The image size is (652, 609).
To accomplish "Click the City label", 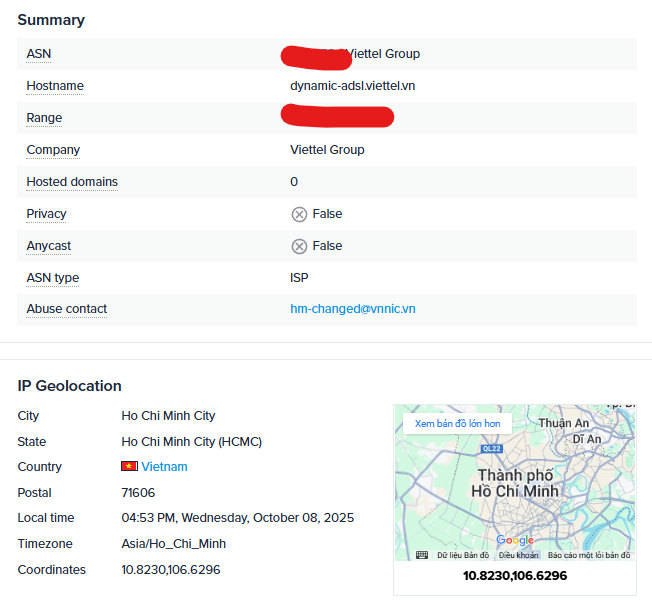I will click(28, 416).
